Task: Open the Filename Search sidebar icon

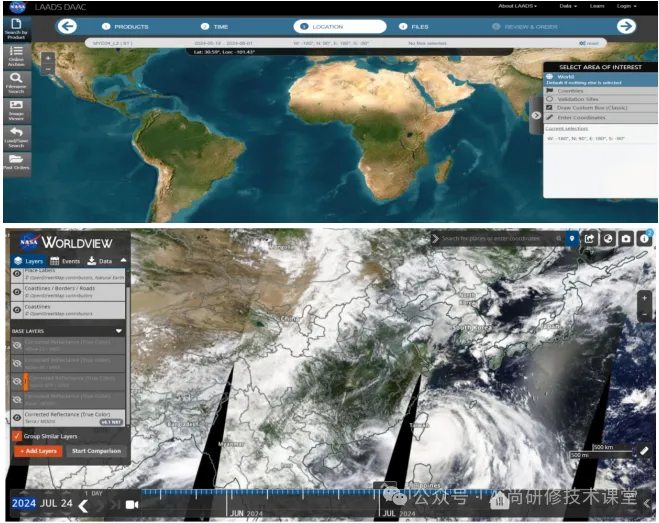Action: coord(16,83)
